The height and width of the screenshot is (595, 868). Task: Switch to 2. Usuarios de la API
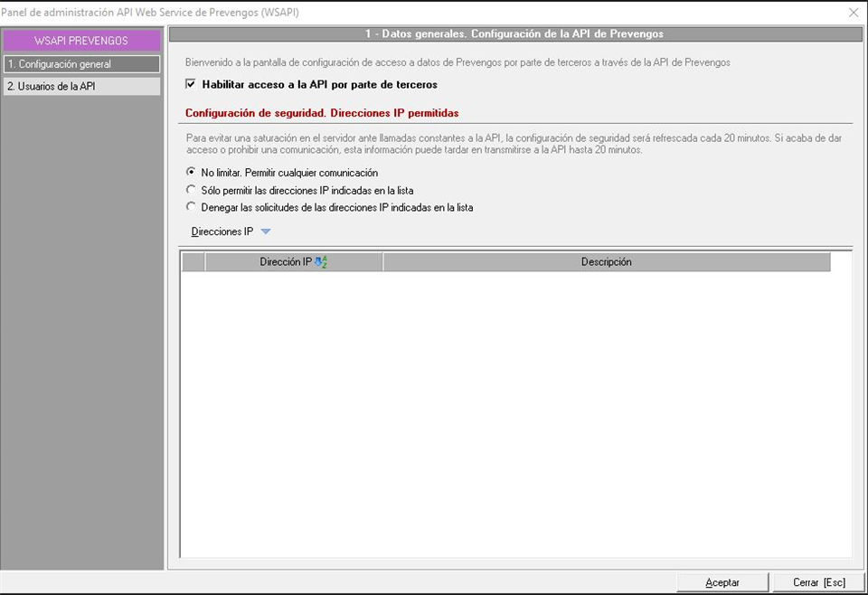[81, 86]
